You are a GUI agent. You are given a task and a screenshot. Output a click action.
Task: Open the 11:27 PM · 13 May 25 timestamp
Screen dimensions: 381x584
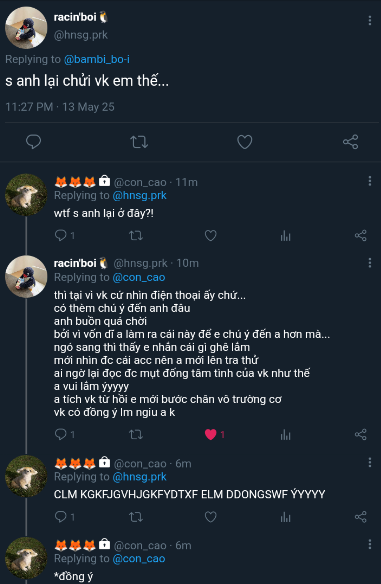pos(60,107)
